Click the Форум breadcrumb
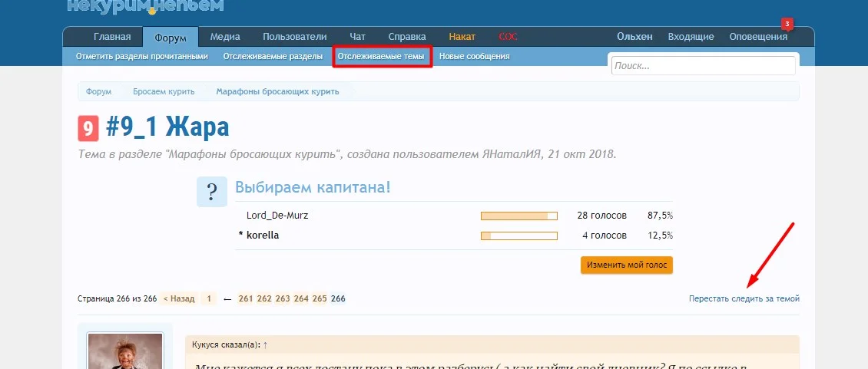The image size is (868, 369). [98, 92]
